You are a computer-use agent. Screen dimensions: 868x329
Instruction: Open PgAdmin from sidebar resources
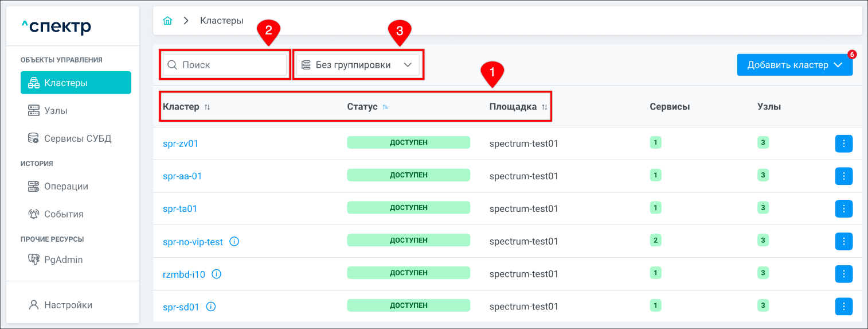[x=63, y=260]
